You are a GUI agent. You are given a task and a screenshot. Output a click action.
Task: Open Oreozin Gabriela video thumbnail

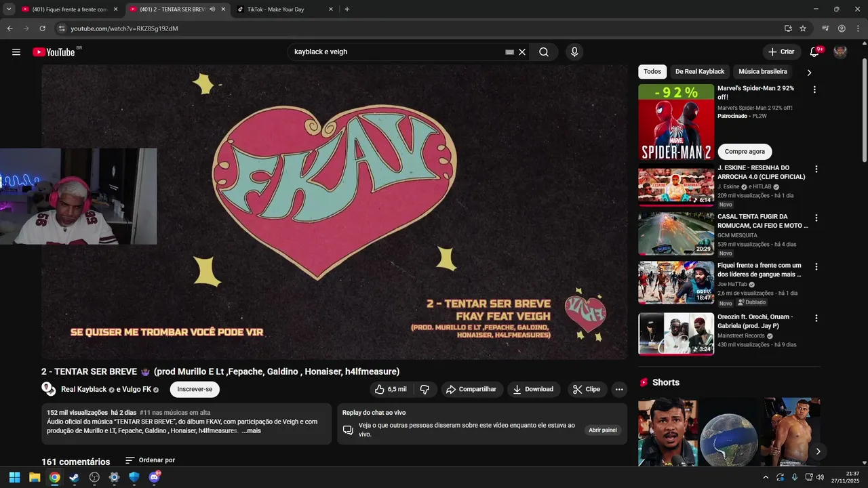point(676,333)
